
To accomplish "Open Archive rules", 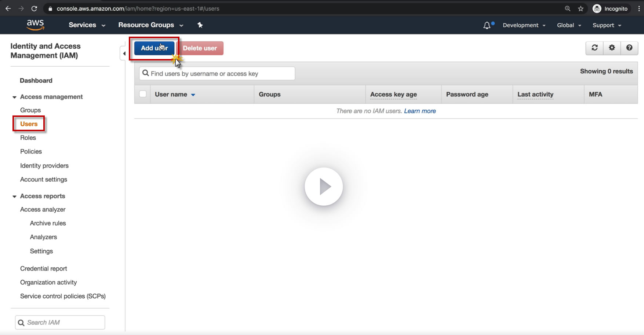I will [48, 223].
